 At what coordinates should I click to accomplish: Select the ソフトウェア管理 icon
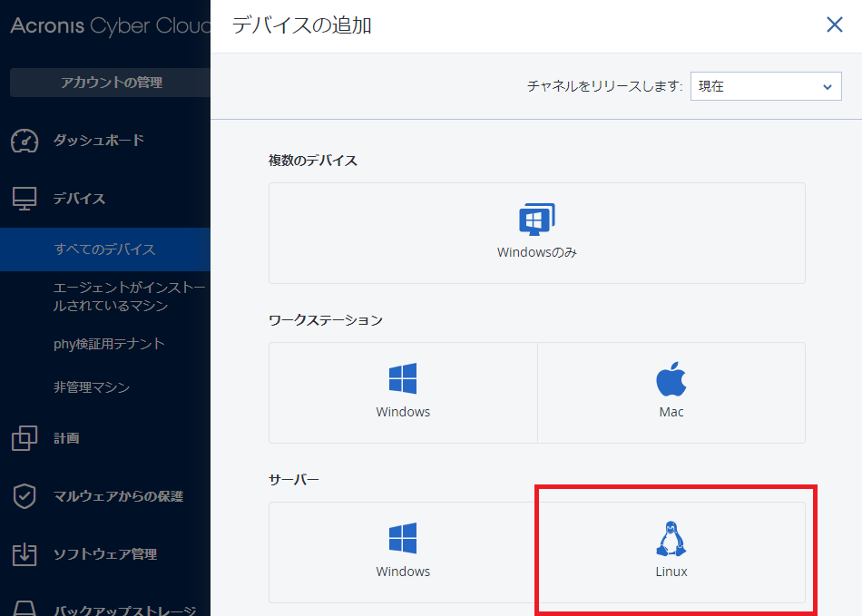pos(23,554)
